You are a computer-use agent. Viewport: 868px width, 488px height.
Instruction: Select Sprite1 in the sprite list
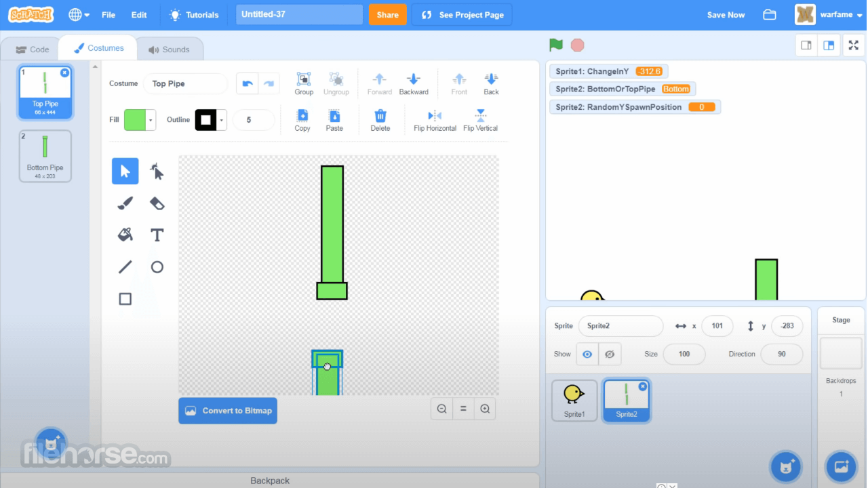(574, 401)
